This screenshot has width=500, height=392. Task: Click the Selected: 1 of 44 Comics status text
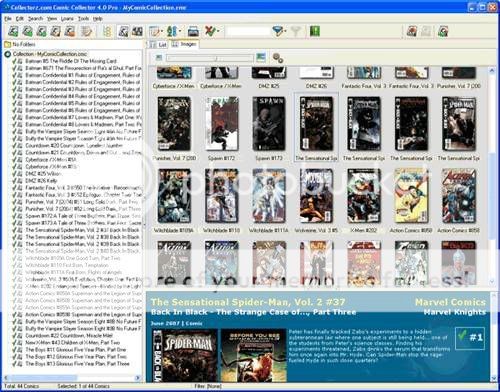[83, 386]
